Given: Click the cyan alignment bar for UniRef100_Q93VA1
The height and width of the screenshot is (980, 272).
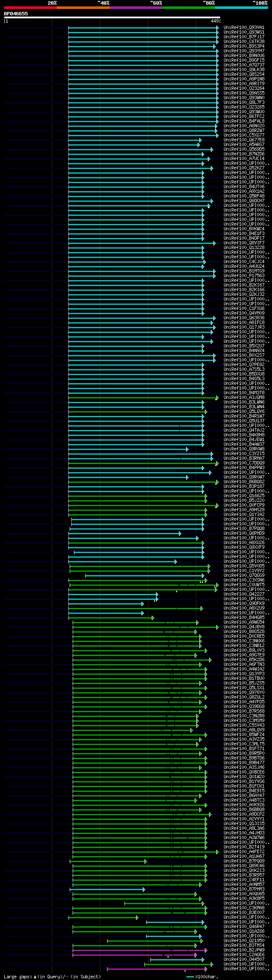Looking at the screenshot, I should pos(144,28).
